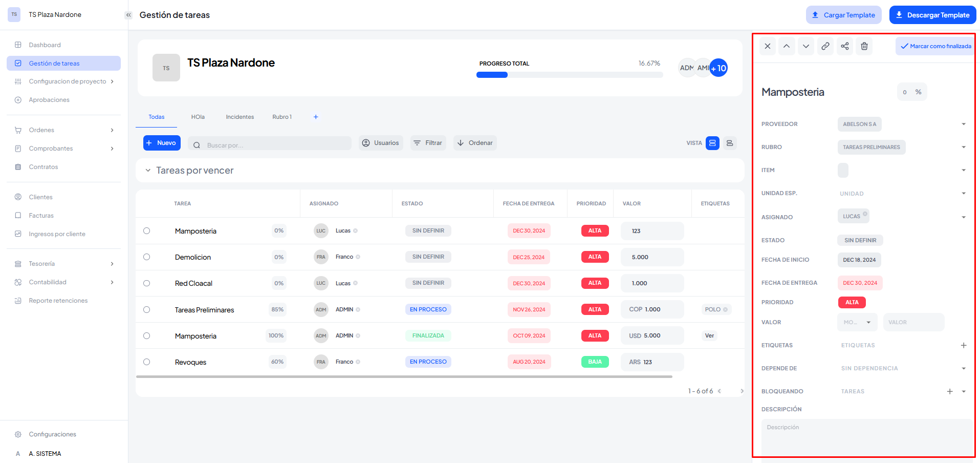Open the Proveedor dropdown
This screenshot has height=463, width=980.
[963, 124]
